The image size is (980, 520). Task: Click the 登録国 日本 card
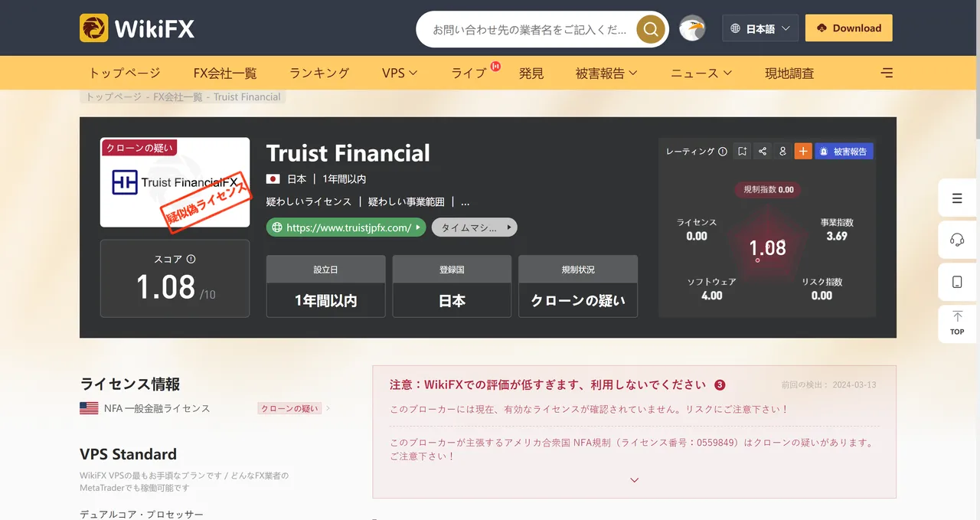[452, 286]
